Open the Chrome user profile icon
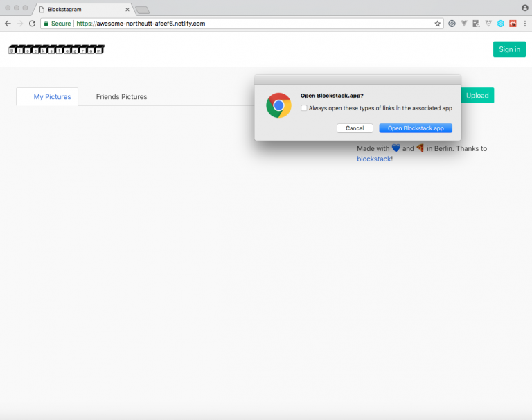Screen dimensions: 532x420 pos(524,8)
